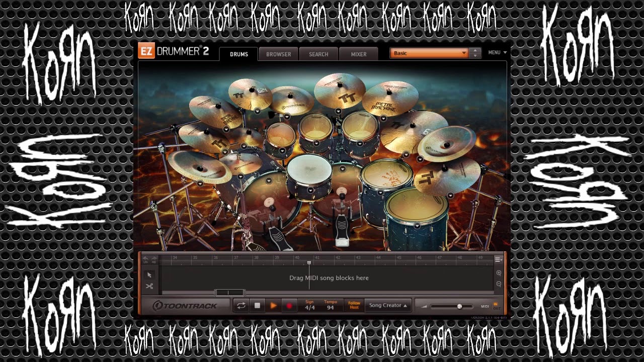The width and height of the screenshot is (644, 362).
Task: Select the previous preset with the up arrow
Action: (475, 50)
